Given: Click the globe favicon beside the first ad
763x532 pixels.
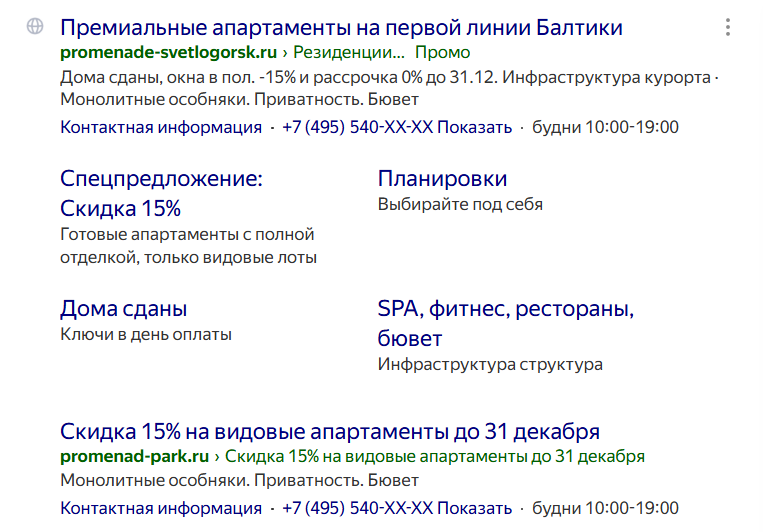Looking at the screenshot, I should [35, 28].
